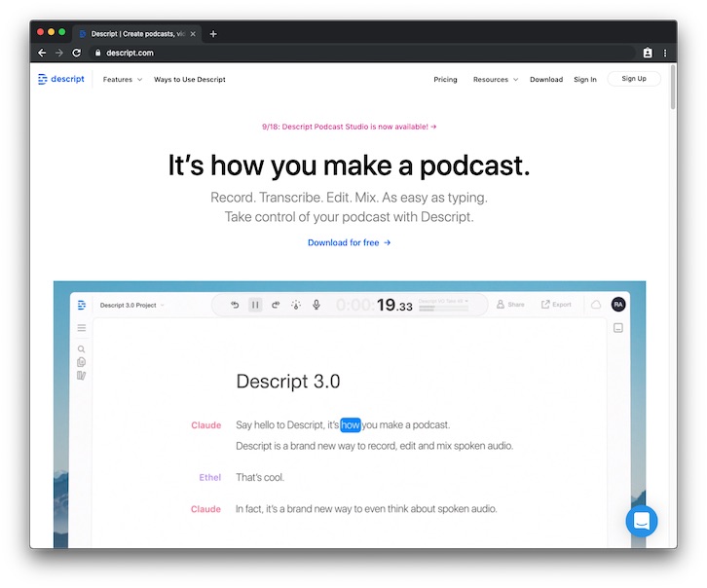This screenshot has height=588, width=707.
Task: Click the copy documents icon in the sidebar
Action: 81,362
